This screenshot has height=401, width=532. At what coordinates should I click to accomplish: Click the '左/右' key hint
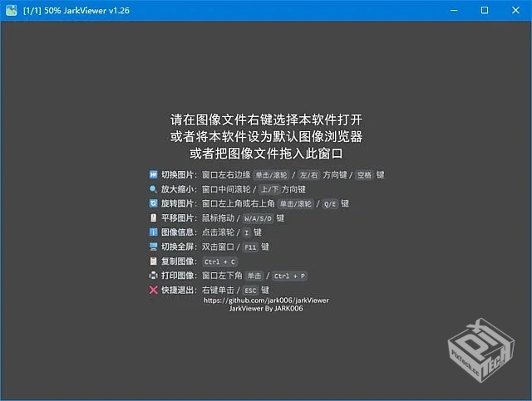click(308, 175)
